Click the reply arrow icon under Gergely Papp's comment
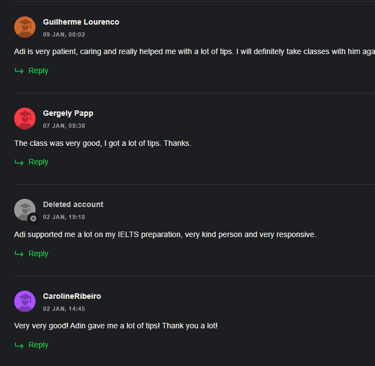The height and width of the screenshot is (366, 375). click(19, 162)
